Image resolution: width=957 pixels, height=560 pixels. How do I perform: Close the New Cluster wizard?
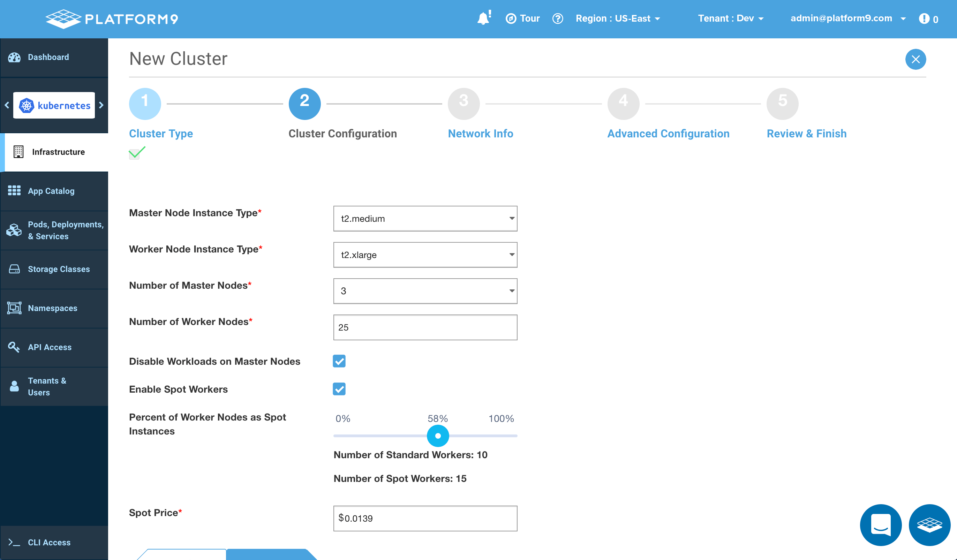click(915, 59)
